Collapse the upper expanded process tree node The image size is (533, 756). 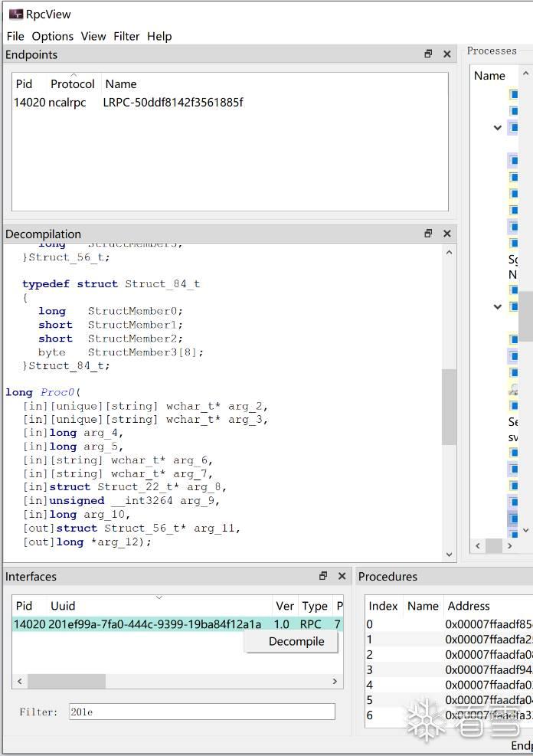pyautogui.click(x=497, y=128)
